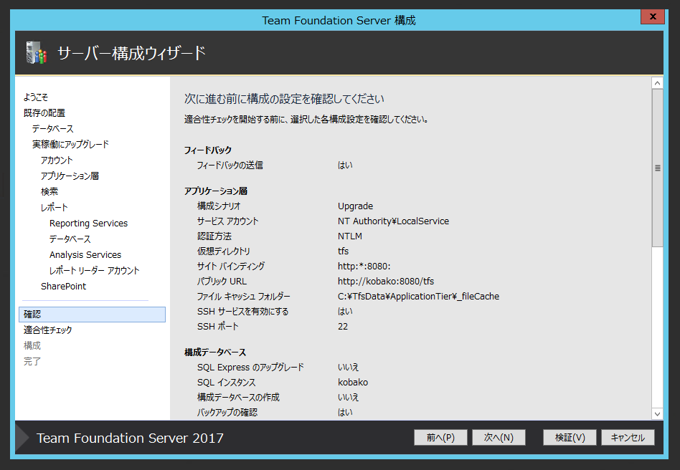The width and height of the screenshot is (680, 470).
Task: Click the SQL インスタンス label
Action: 226,382
